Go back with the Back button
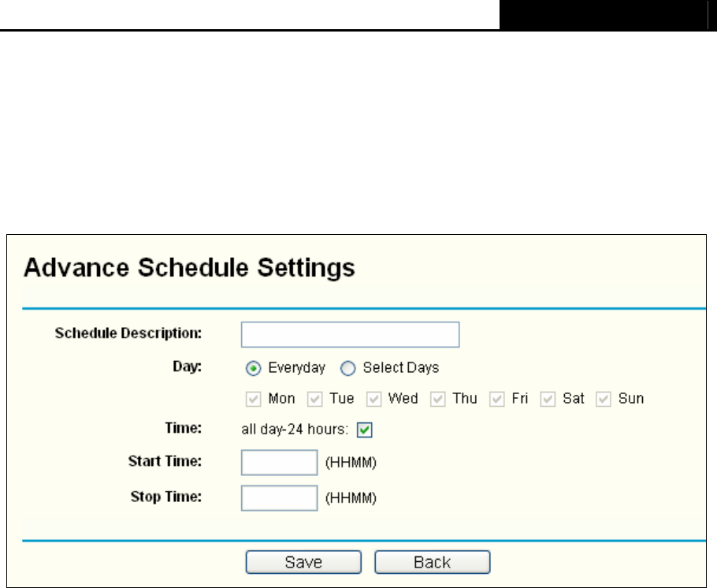Viewport: 717px width, 588px height. [433, 562]
